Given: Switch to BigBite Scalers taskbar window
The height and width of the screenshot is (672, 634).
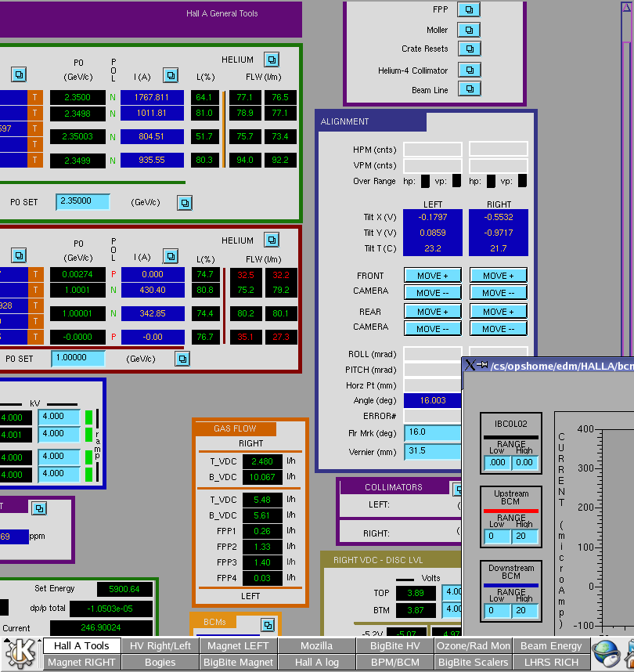Looking at the screenshot, I should pyautogui.click(x=473, y=662).
